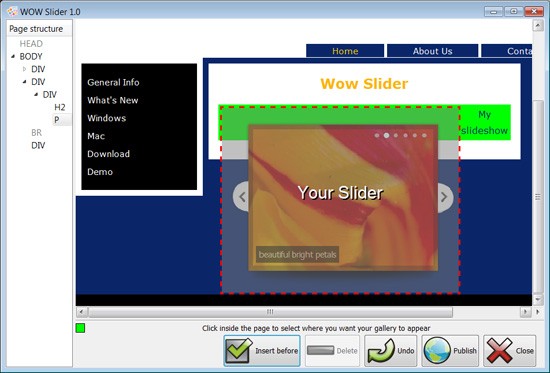Click the slider previous arrow
Image resolution: width=550 pixels, height=373 pixels.
point(241,197)
